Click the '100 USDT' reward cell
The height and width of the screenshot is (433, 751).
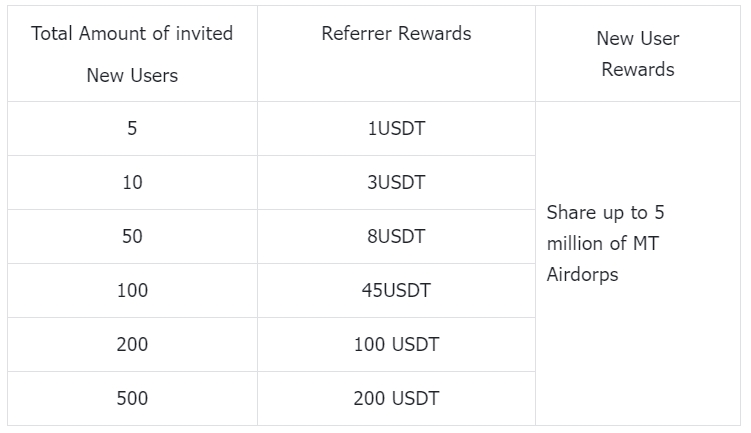(x=396, y=345)
